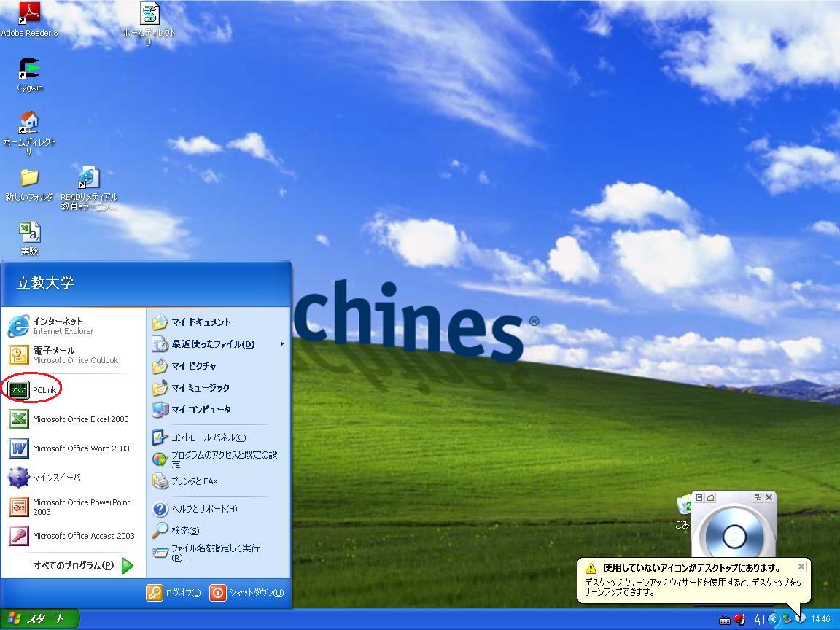The image size is (840, 630).
Task: Click the red ball IME tool icon
Action: (x=739, y=619)
